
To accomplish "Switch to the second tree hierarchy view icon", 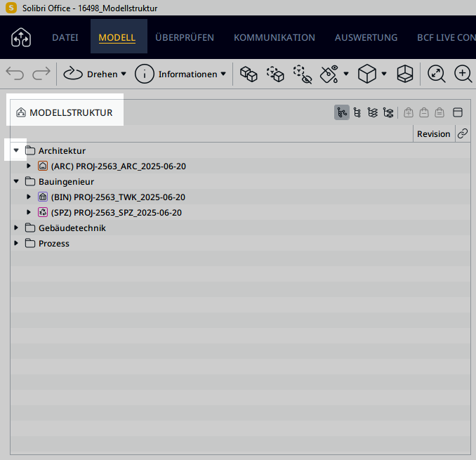I will (x=357, y=112).
